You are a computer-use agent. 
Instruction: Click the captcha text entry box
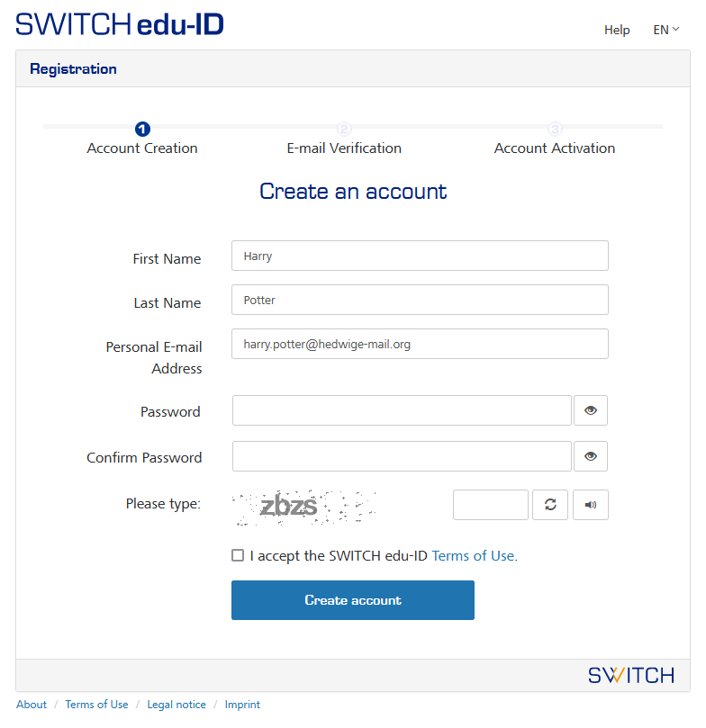[x=491, y=505]
